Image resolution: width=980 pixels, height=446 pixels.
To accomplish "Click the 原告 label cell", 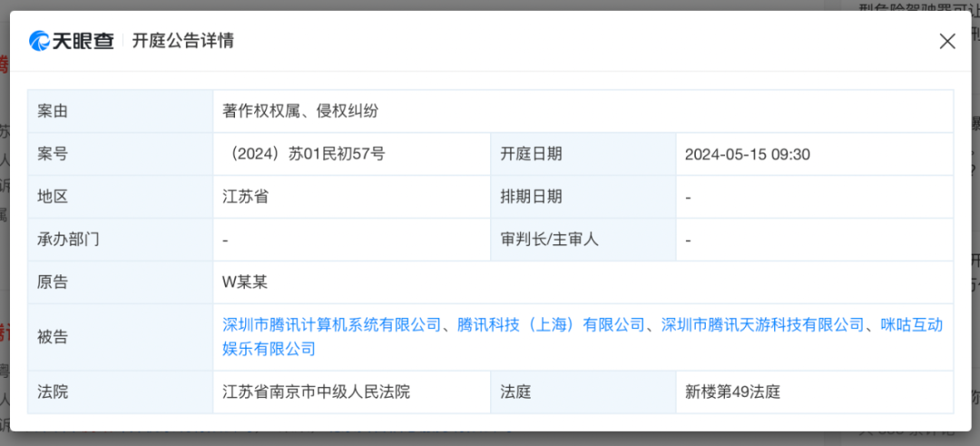I will click(x=120, y=282).
